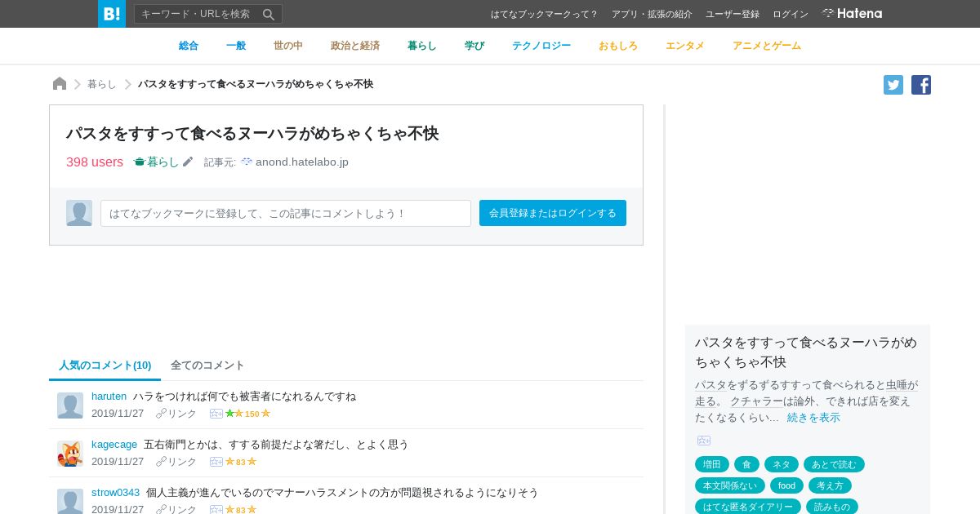Click the 読みもの tag
980x514 pixels.
pos(832,507)
